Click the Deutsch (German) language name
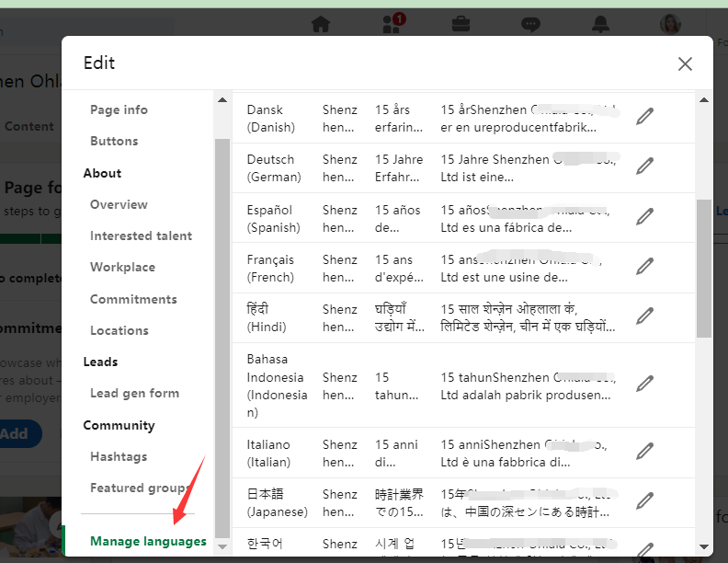Image resolution: width=728 pixels, height=563 pixels. coord(274,168)
